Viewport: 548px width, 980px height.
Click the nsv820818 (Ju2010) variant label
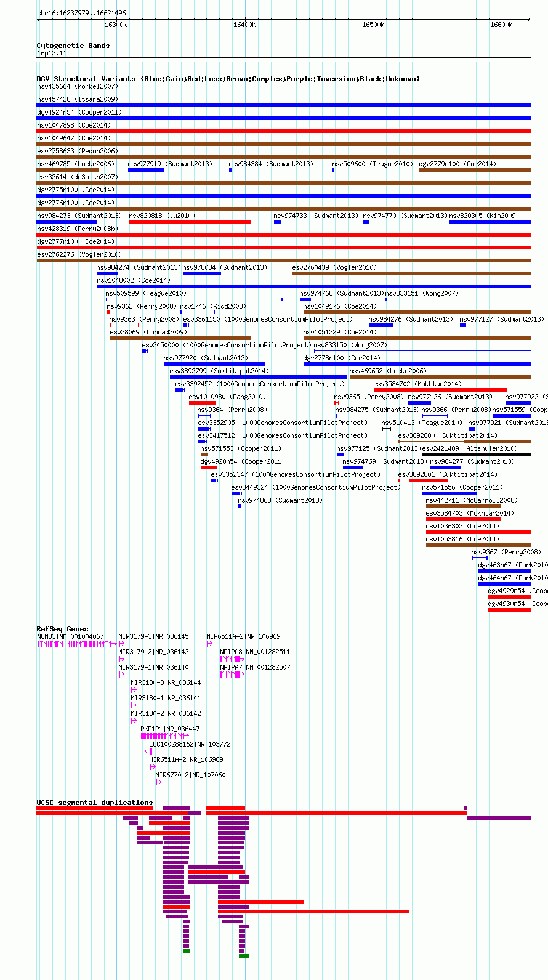[162, 216]
